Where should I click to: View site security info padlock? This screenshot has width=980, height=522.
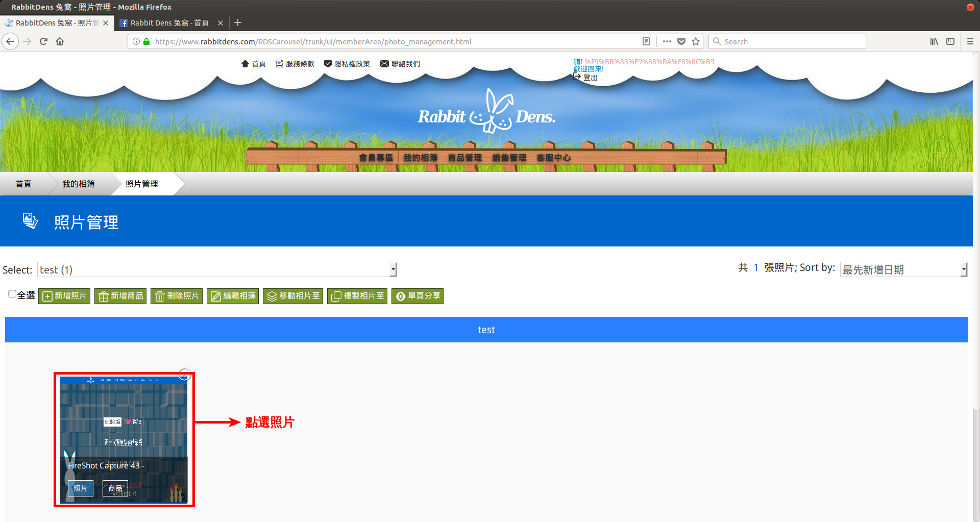tap(146, 41)
